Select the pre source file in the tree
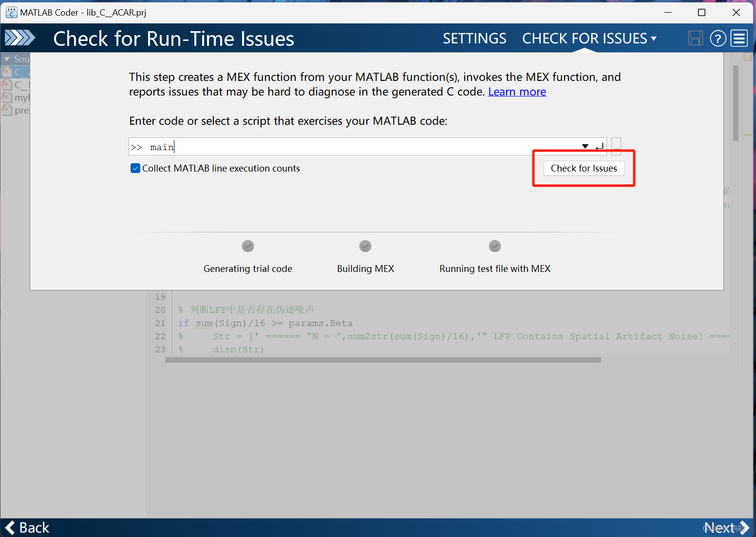 16,110
